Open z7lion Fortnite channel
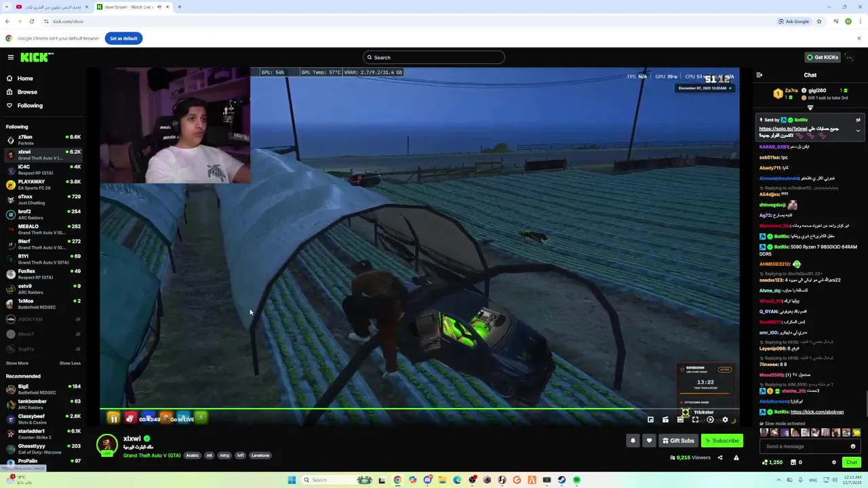 click(43, 140)
